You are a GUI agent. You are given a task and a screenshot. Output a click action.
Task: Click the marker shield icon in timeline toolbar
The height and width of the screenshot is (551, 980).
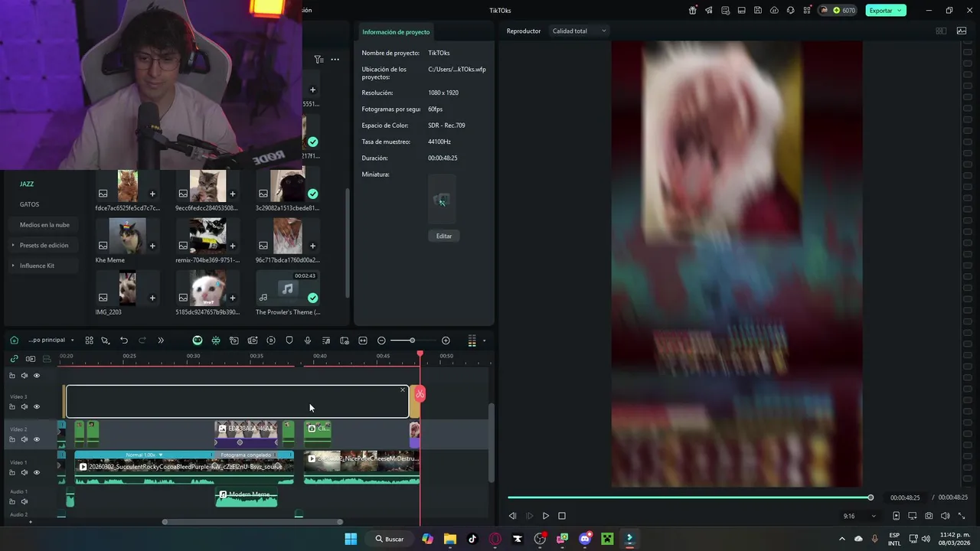pyautogui.click(x=289, y=341)
